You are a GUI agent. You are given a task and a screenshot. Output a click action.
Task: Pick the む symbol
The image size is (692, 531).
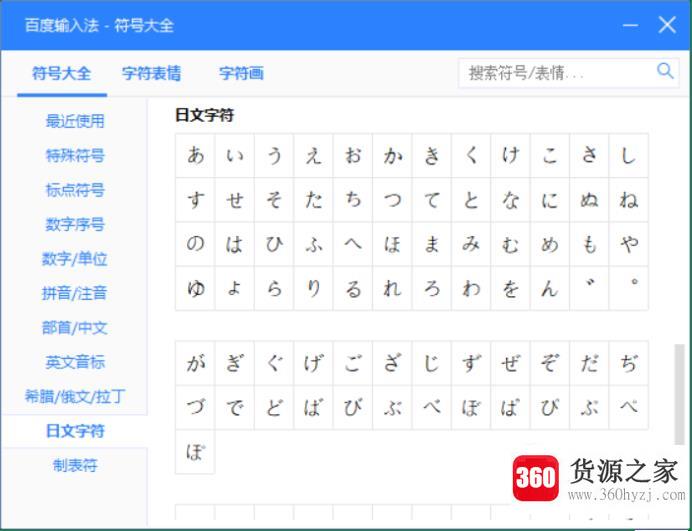coord(511,244)
